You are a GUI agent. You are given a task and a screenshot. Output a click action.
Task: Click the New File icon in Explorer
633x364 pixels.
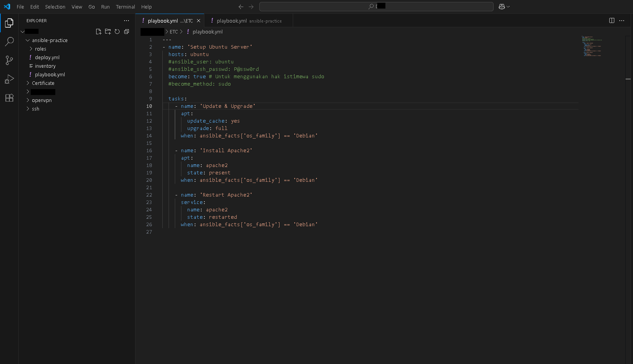pos(98,32)
